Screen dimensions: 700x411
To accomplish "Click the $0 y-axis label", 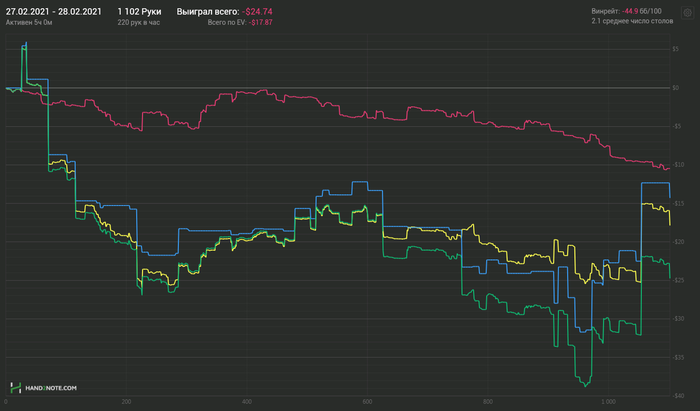I will click(676, 88).
